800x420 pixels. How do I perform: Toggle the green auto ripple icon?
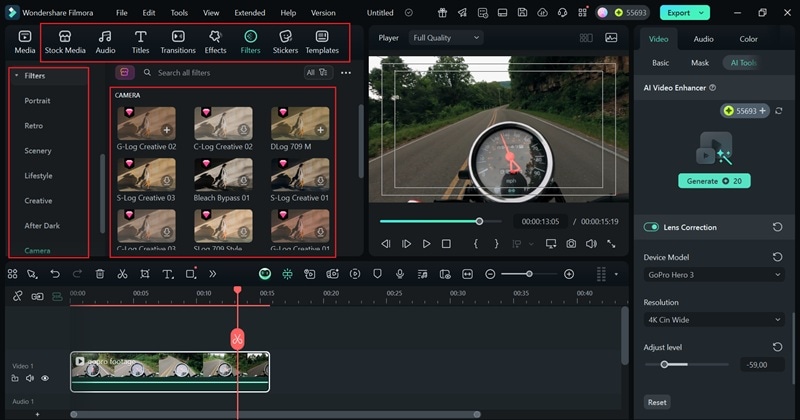pyautogui.click(x=57, y=296)
